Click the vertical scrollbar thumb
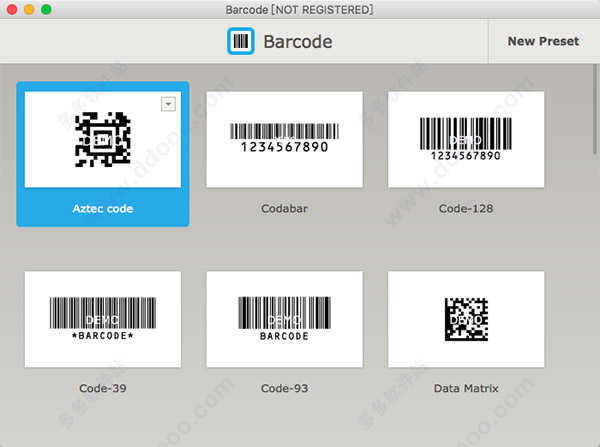 pyautogui.click(x=595, y=109)
